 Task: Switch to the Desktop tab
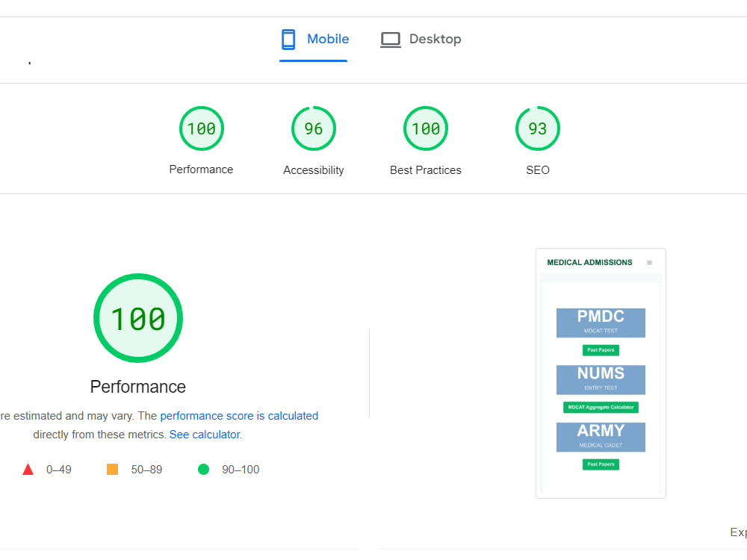click(421, 39)
